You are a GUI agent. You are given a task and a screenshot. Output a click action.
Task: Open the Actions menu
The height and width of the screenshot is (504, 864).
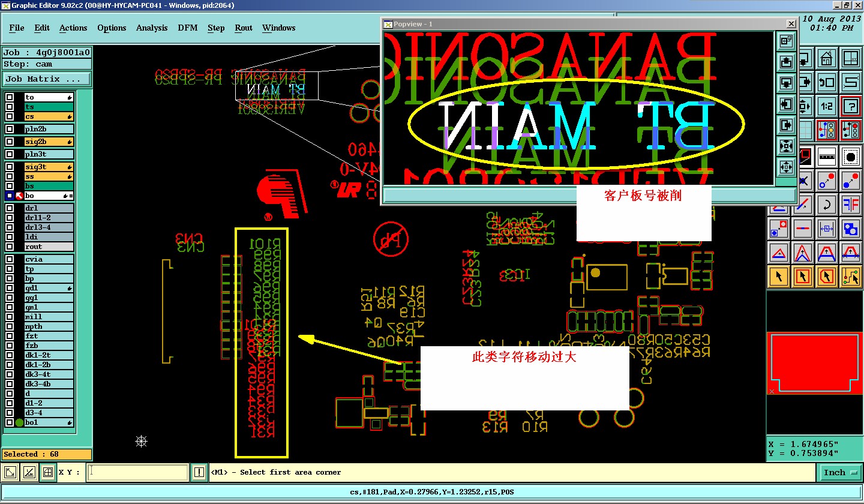pos(73,28)
